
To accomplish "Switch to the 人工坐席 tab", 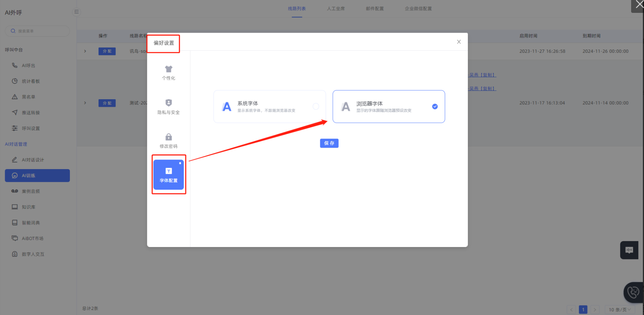I will pos(336,8).
